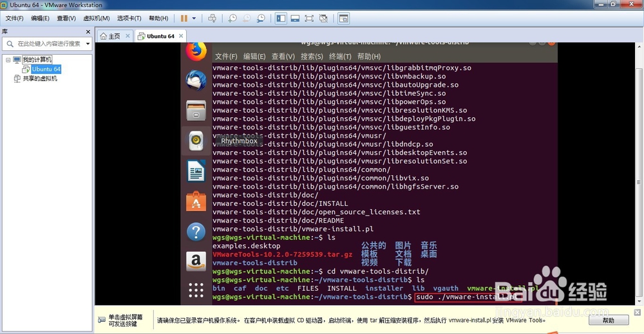Screen dimensions: 644x334
Task: Open the power options dropdown arrow beside pause
Action: point(194,19)
